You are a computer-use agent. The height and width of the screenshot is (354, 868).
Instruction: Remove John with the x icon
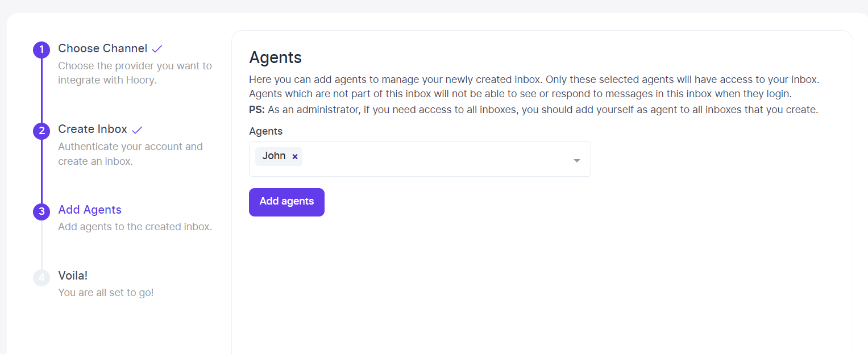pos(295,156)
